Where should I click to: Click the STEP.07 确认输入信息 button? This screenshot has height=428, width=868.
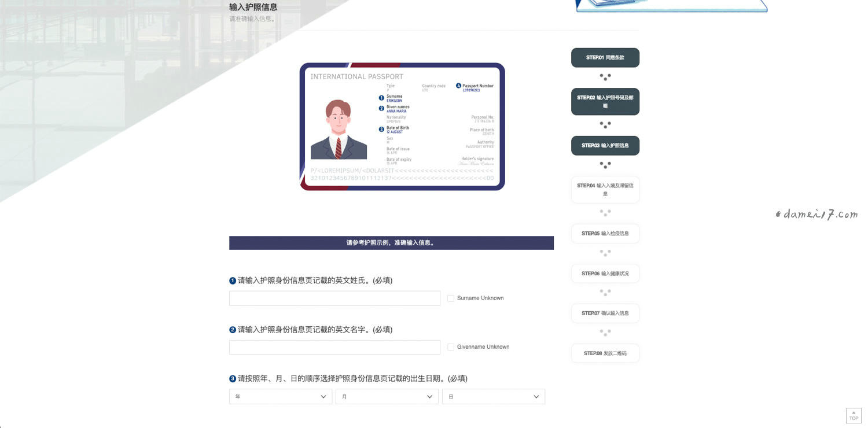tap(605, 313)
